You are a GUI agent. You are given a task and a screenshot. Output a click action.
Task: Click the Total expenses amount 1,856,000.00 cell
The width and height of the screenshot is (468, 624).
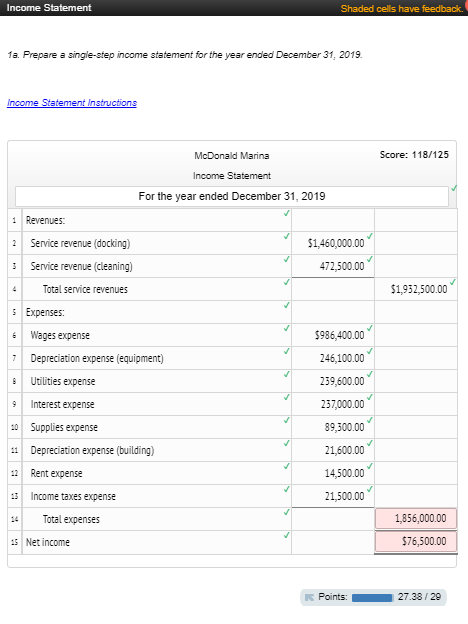click(415, 519)
